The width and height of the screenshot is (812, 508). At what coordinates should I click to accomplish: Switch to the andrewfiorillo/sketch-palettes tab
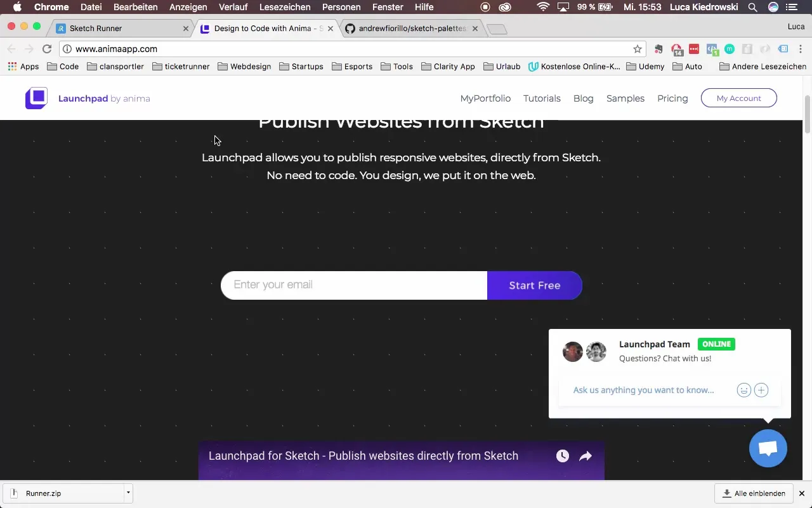tap(412, 29)
